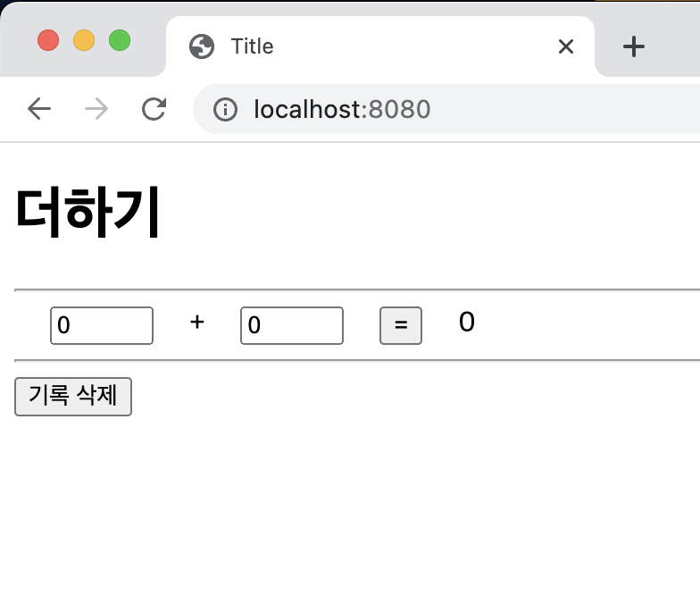Click the plus sign between inputs
Viewport: 700px width, 604px height.
196,322
